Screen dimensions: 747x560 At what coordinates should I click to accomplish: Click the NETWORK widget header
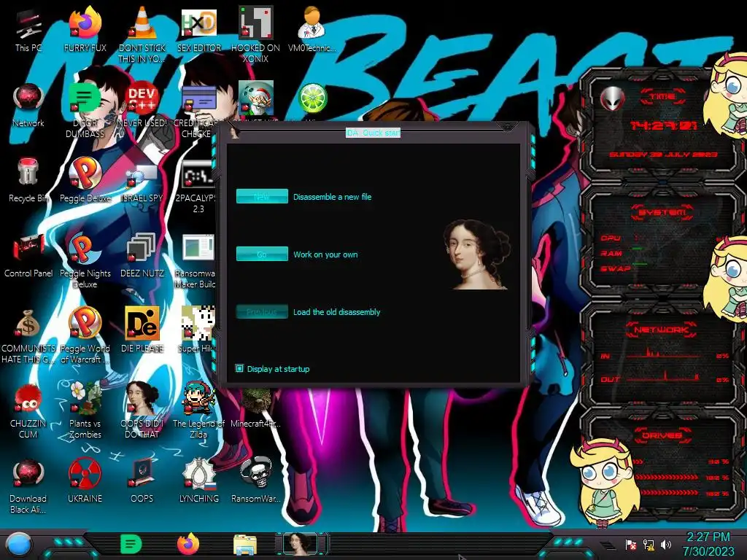[x=662, y=330]
